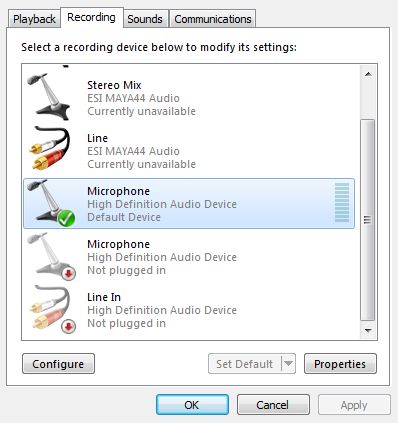
Task: Switch to the Communications tab
Action: [x=213, y=19]
